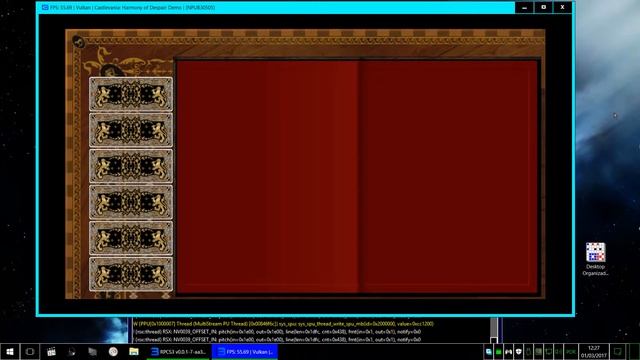
Task: Select the third lion crest menu panel
Action: coord(131,166)
